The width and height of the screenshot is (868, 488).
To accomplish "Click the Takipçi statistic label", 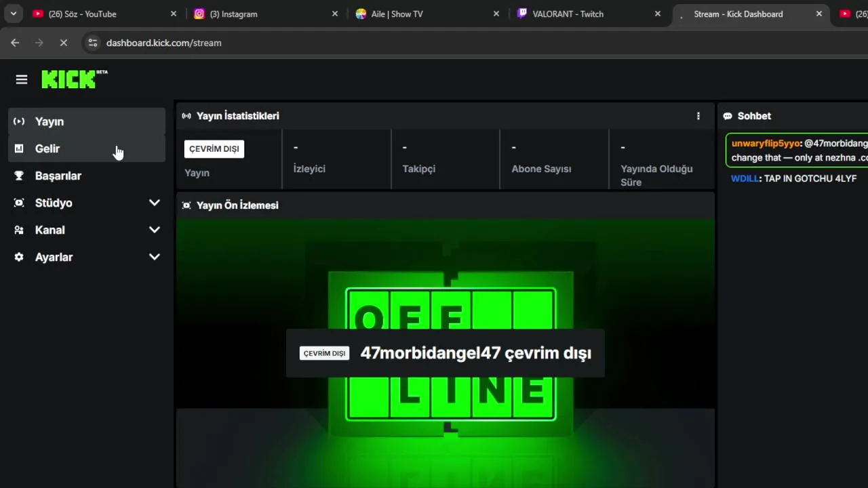I will [419, 169].
